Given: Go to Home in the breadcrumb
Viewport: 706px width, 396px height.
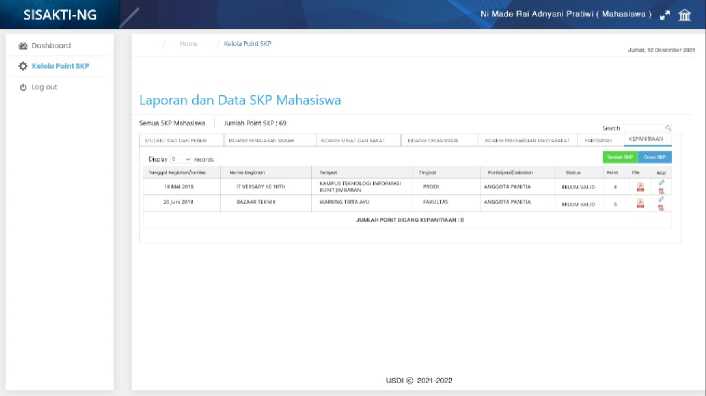Looking at the screenshot, I should (x=188, y=44).
